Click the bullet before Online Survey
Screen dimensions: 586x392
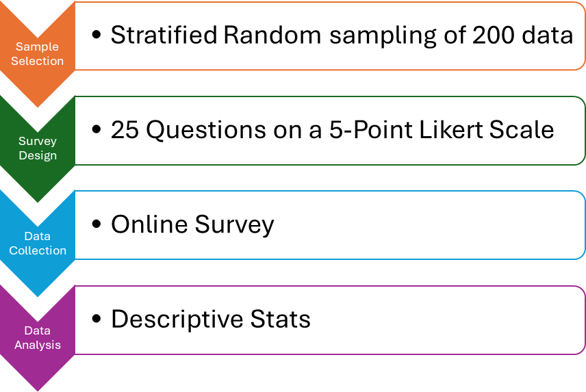point(97,225)
